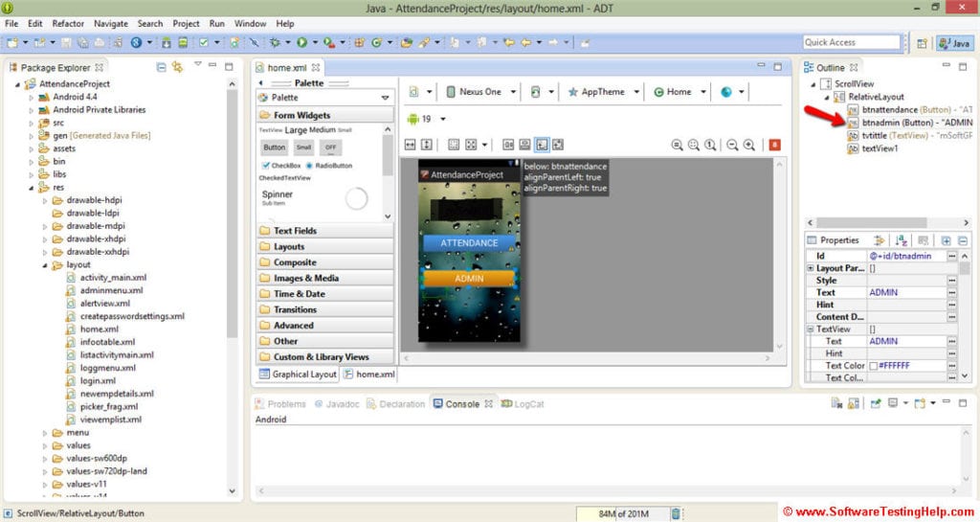Viewport: 980px width, 522px height.
Task: Click the ATTENDANCE button in layout preview
Action: 469,243
